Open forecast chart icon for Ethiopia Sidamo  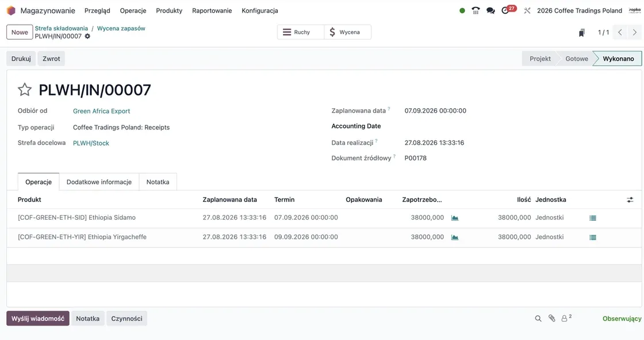[455, 218]
